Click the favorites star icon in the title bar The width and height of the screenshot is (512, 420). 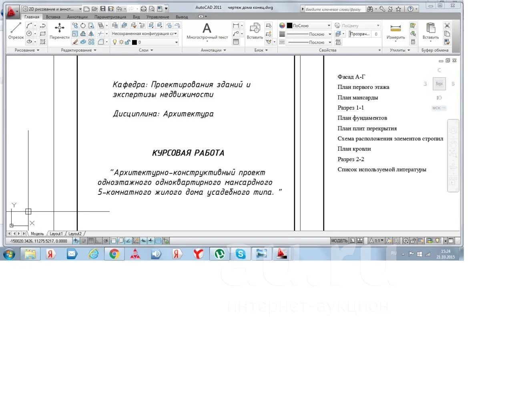tap(398, 9)
